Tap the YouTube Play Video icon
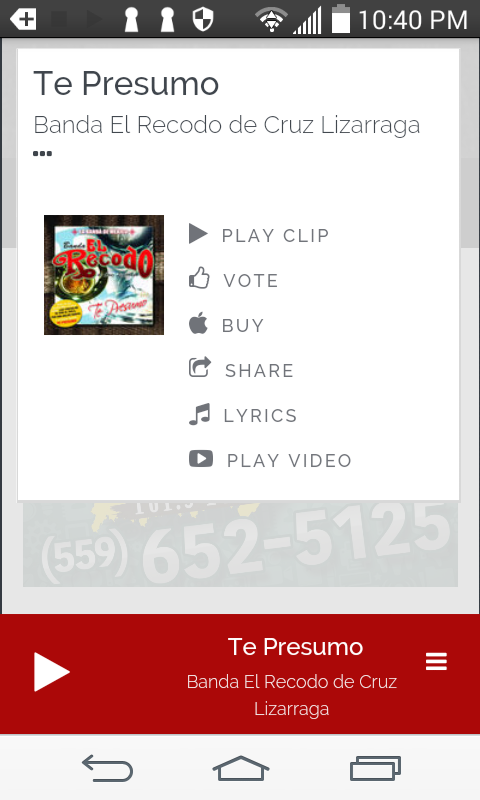This screenshot has height=800, width=480. coord(201,459)
